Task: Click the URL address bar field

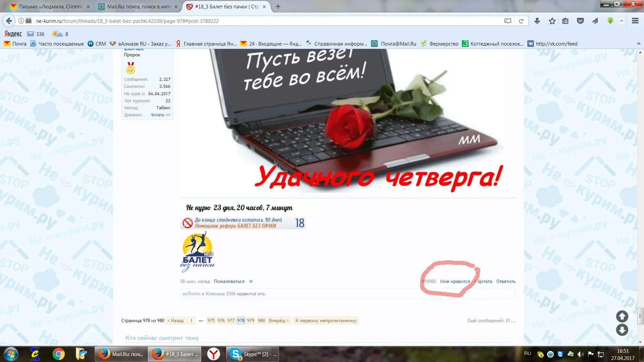Action: coord(268,21)
